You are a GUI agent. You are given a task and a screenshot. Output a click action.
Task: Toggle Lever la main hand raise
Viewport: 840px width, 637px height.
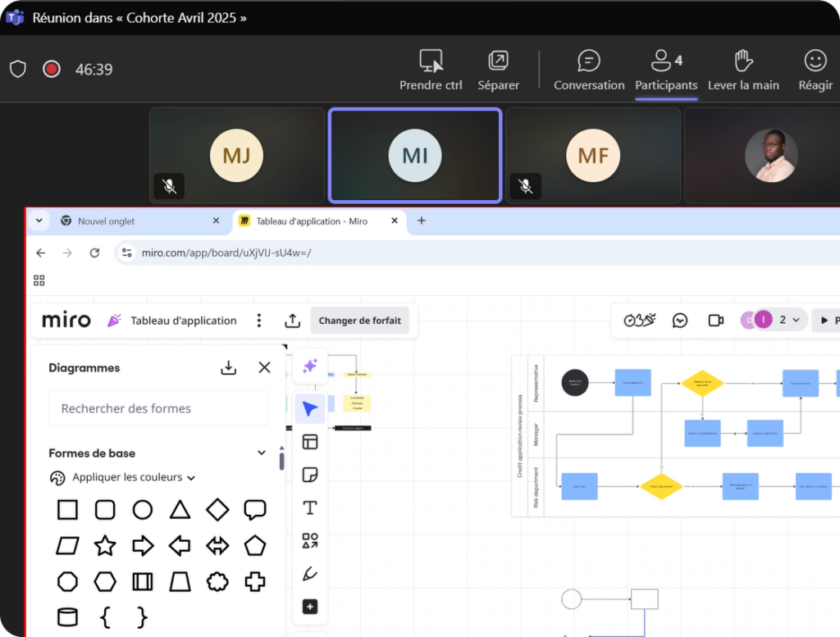[743, 71]
